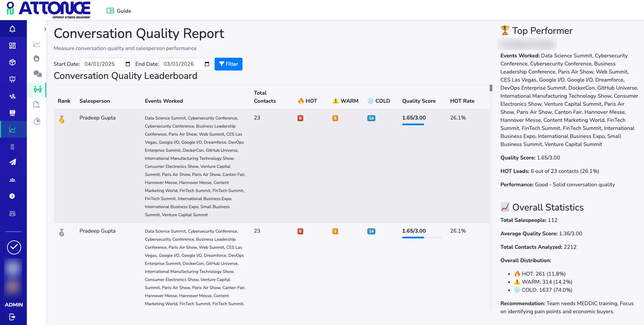The height and width of the screenshot is (325, 644).
Task: Click the paper plane send icon
Action: point(12,162)
